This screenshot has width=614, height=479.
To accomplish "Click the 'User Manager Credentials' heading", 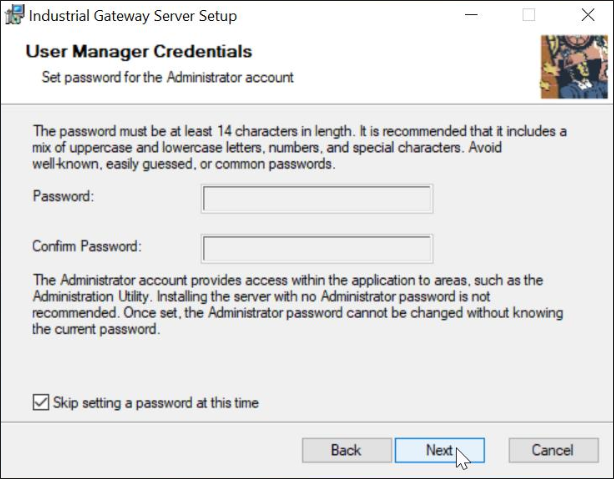I will click(x=139, y=51).
